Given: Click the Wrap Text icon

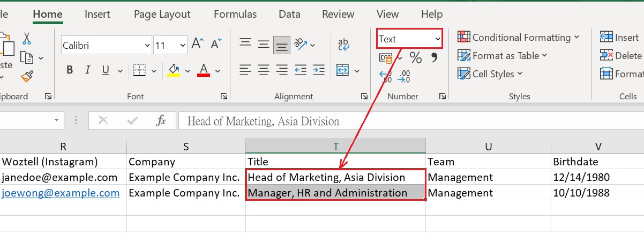Looking at the screenshot, I should tap(343, 45).
